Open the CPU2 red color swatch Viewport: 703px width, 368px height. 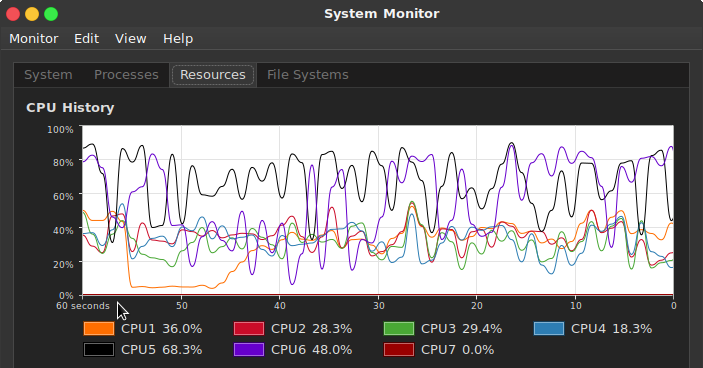coord(249,329)
